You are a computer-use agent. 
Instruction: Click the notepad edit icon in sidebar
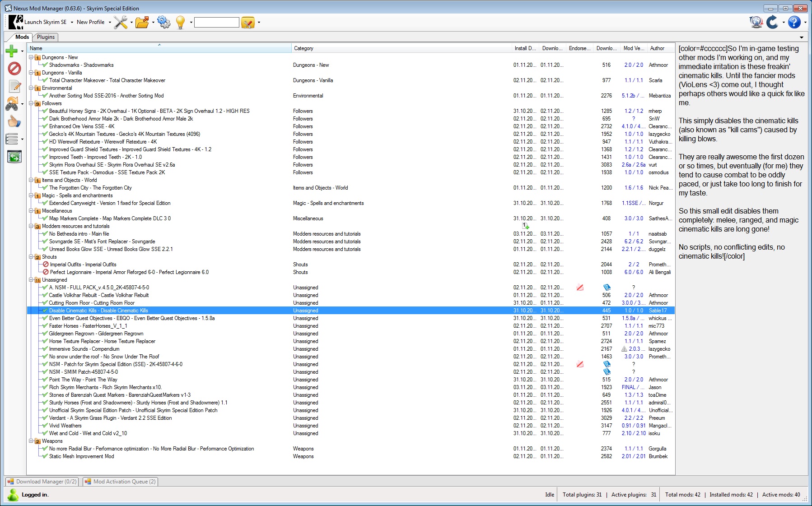(x=14, y=86)
